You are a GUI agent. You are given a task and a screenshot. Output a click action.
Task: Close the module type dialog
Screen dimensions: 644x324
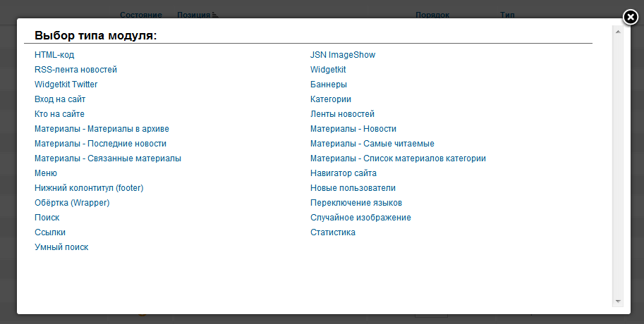[631, 17]
